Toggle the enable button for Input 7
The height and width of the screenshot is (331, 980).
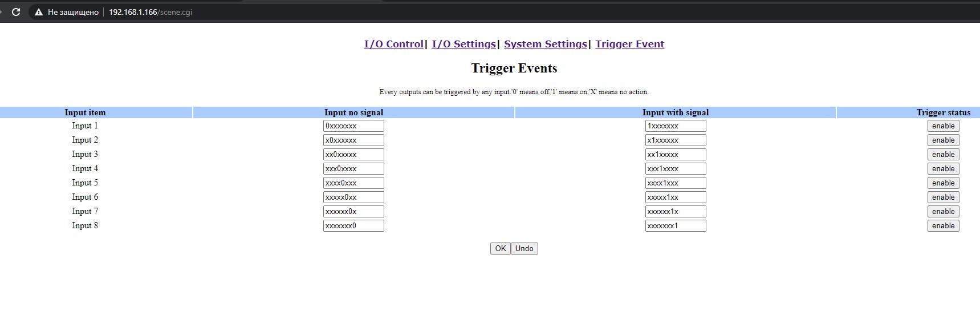tap(943, 211)
